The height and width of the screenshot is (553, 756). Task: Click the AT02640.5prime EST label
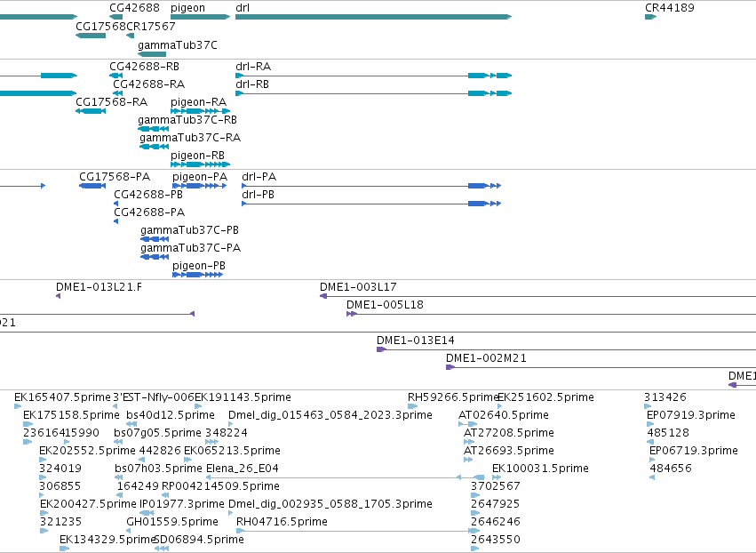click(x=504, y=415)
